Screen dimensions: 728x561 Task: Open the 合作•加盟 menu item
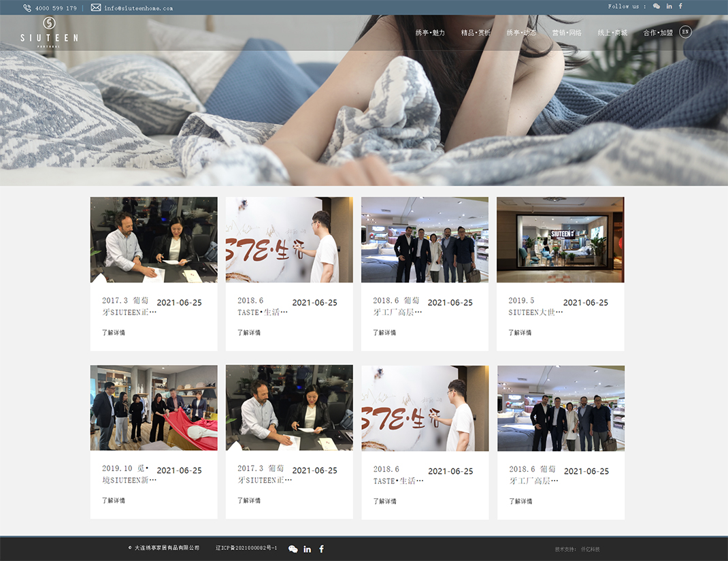click(657, 33)
